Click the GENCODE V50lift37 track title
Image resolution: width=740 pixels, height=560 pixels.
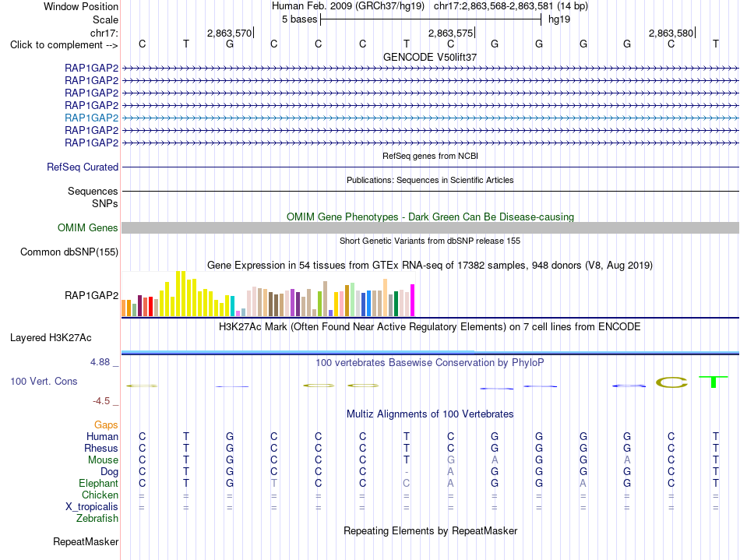pos(430,57)
